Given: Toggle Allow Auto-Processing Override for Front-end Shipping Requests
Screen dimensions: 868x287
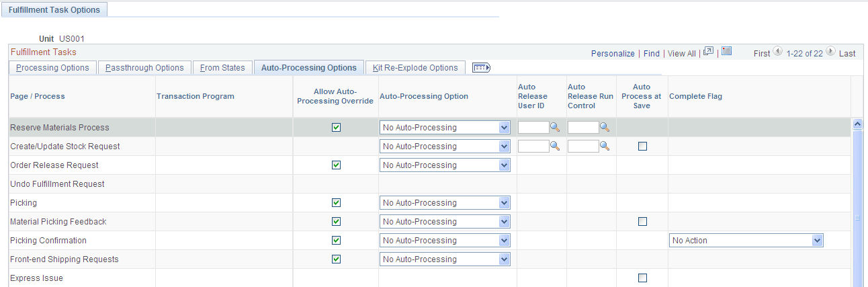Looking at the screenshot, I should [x=337, y=259].
